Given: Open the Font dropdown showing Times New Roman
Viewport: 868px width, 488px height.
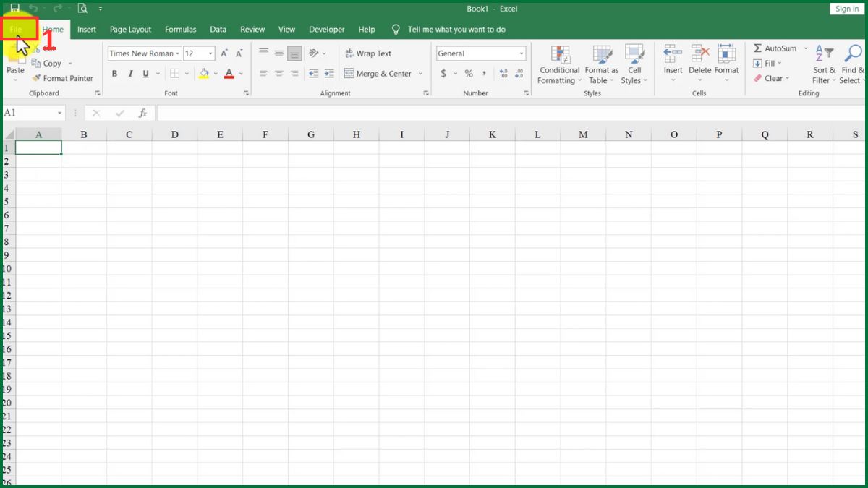Looking at the screenshot, I should click(144, 53).
